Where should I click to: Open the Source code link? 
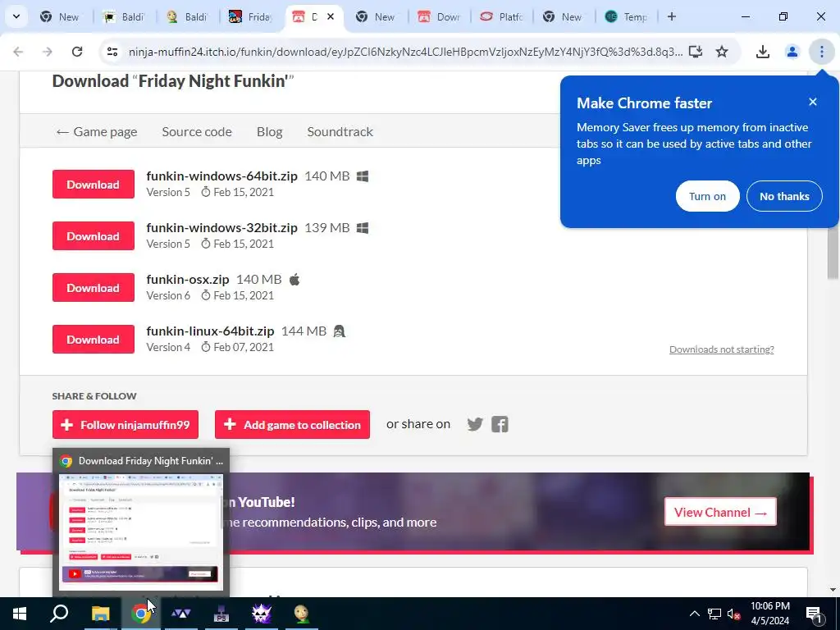click(x=197, y=132)
